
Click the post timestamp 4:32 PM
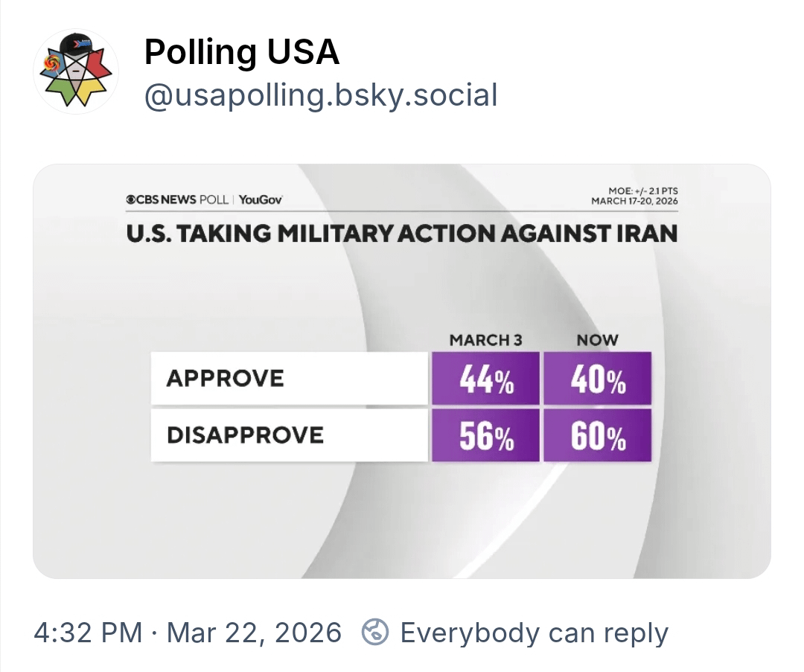pyautogui.click(x=88, y=633)
